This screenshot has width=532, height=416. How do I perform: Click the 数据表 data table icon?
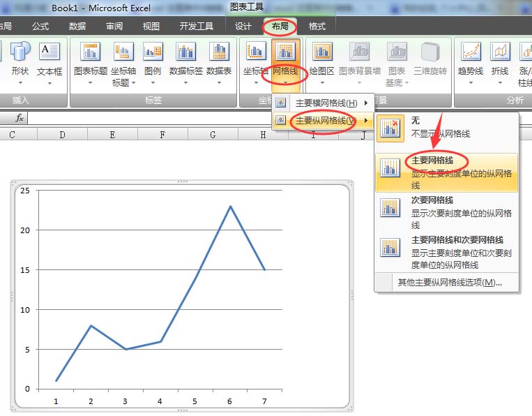coord(219,51)
